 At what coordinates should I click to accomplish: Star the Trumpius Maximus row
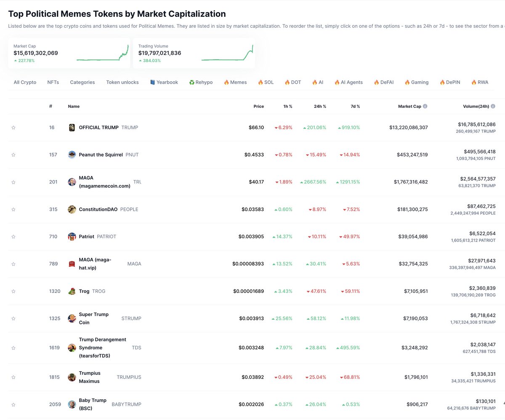point(13,377)
